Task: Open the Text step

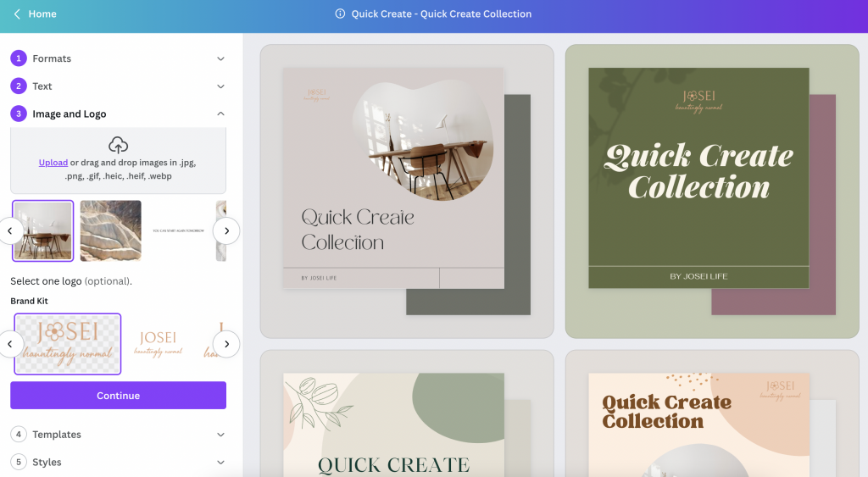Action: point(118,86)
